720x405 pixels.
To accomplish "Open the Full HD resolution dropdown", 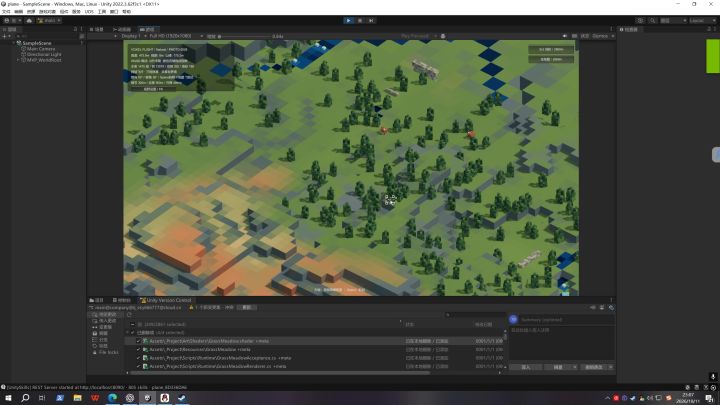I will 174,36.
